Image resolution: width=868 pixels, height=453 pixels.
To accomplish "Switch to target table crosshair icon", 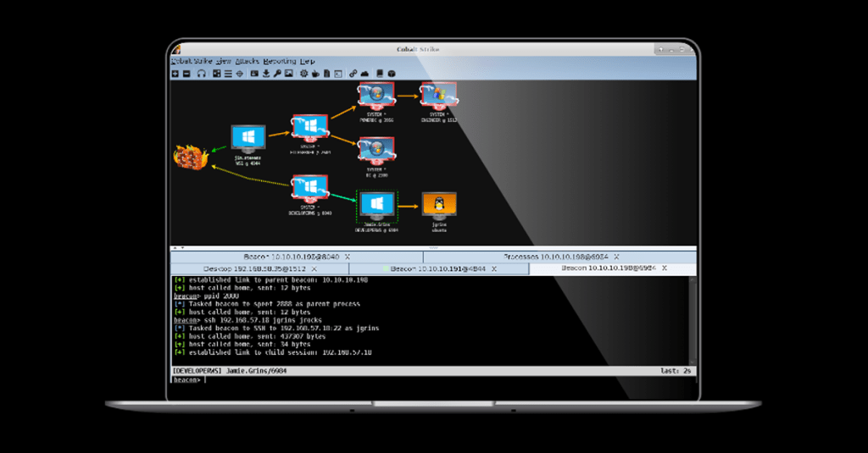I will 240,74.
